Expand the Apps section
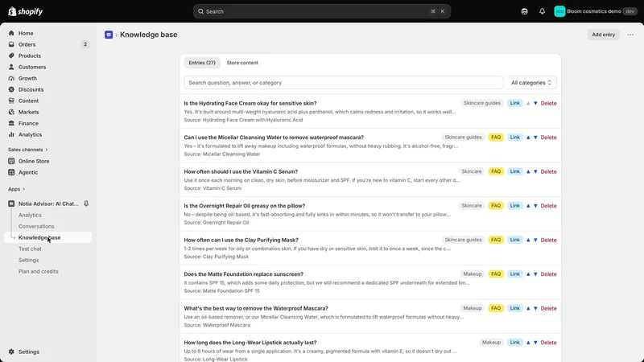 (x=16, y=189)
